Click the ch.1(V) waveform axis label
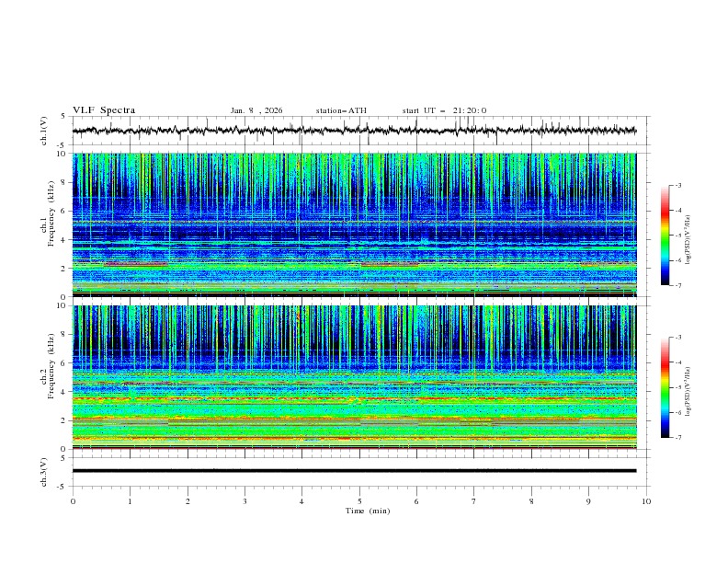The width and height of the screenshot is (728, 563). point(45,131)
